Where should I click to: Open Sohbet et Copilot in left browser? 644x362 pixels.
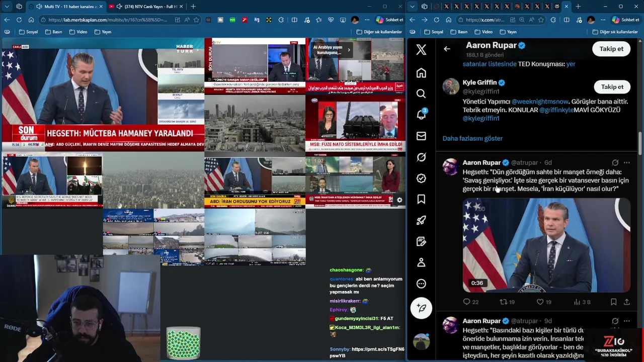[x=389, y=20]
